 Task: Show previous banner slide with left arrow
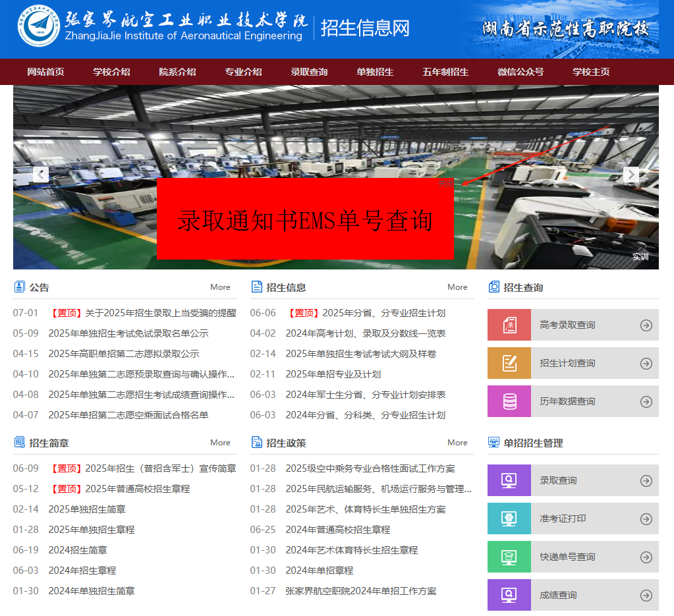click(x=41, y=175)
